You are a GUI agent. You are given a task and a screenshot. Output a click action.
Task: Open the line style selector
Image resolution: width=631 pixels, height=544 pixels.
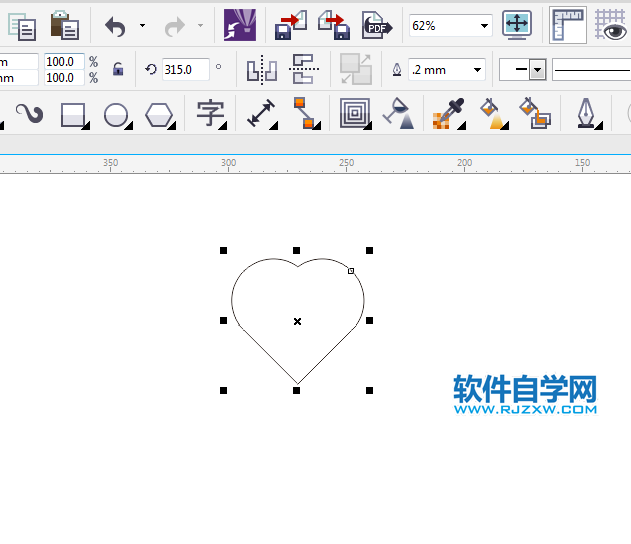592,70
